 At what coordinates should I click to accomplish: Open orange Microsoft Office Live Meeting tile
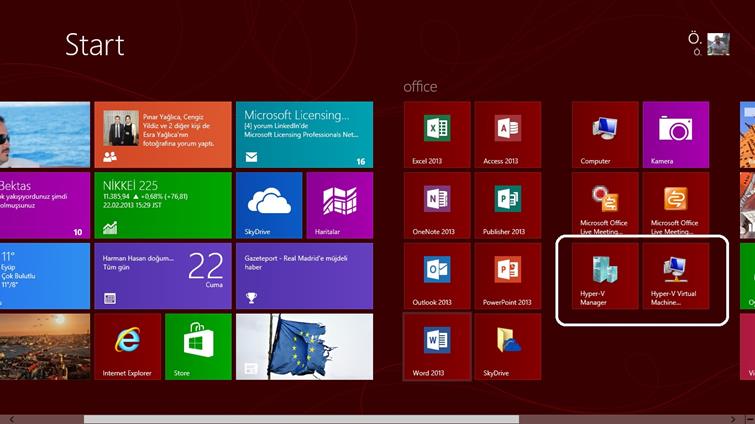coord(676,204)
